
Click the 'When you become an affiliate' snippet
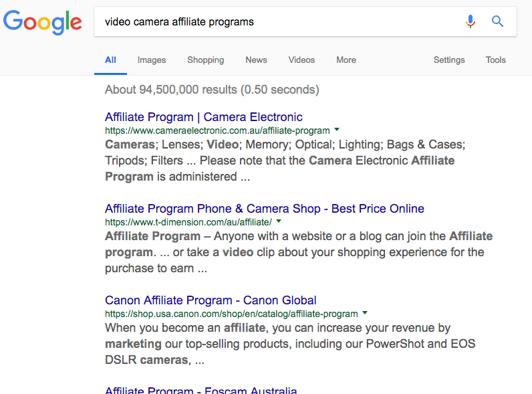(290, 344)
